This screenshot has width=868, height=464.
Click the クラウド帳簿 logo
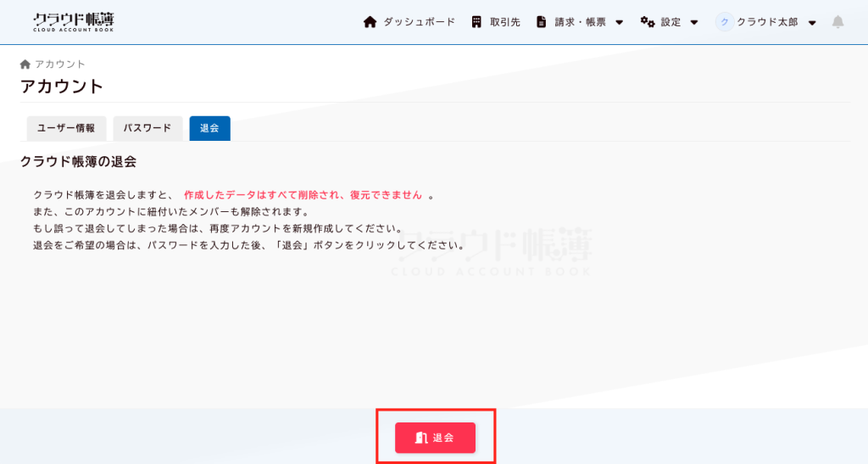point(73,22)
